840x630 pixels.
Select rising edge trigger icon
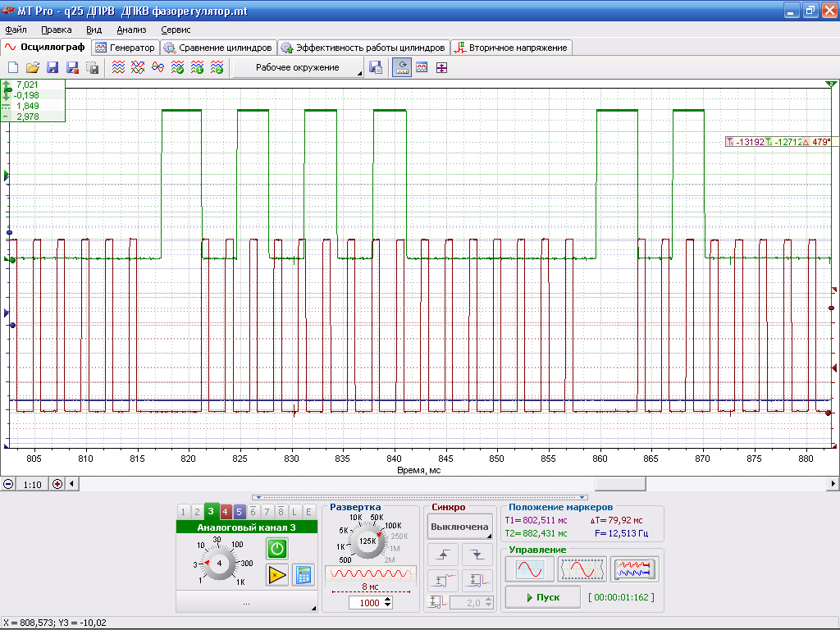click(x=442, y=555)
